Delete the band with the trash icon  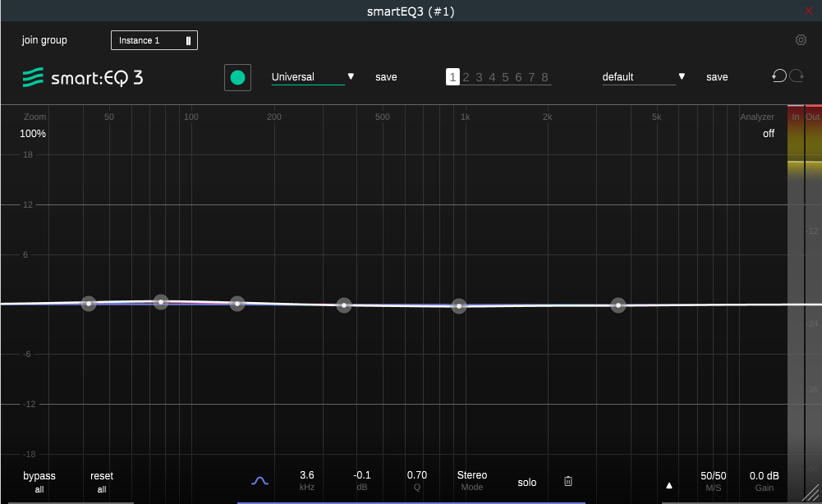tap(567, 481)
